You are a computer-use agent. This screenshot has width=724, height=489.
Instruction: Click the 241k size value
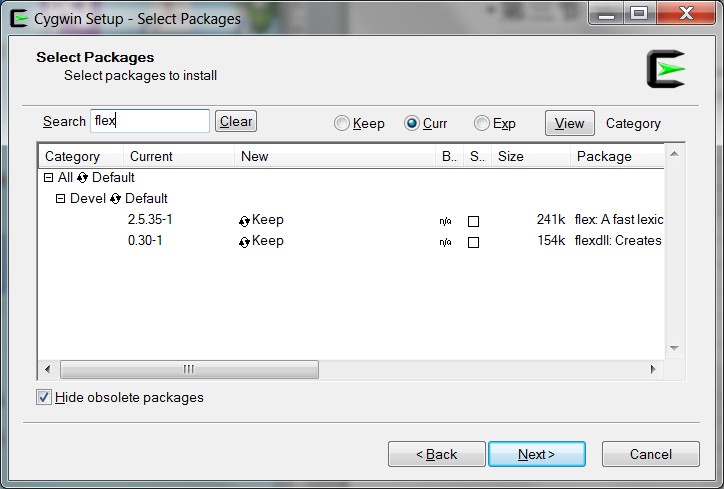click(551, 219)
